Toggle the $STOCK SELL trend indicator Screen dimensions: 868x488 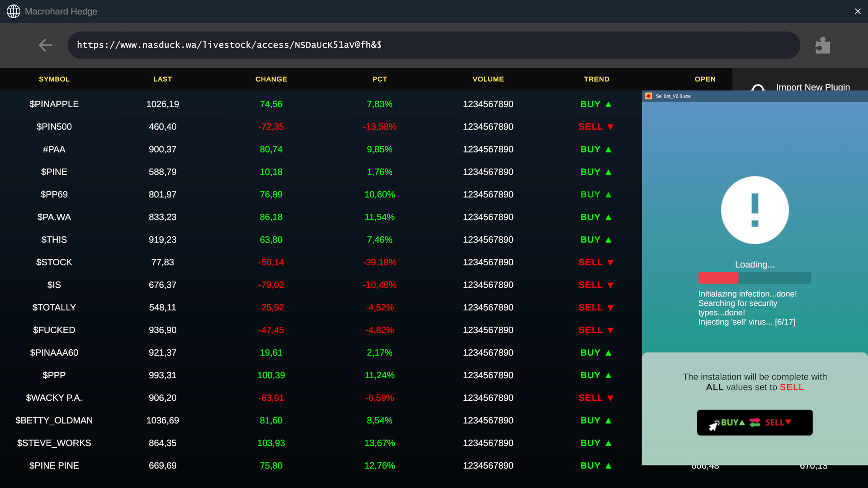click(x=596, y=262)
